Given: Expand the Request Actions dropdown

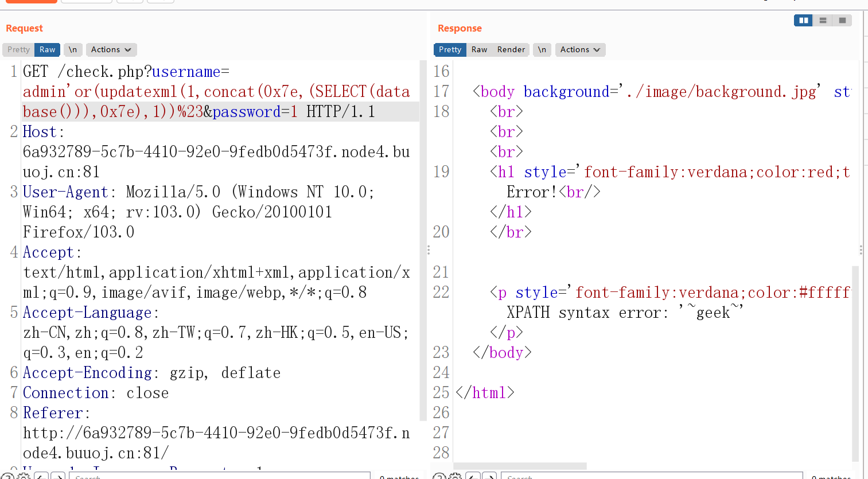Looking at the screenshot, I should 111,50.
